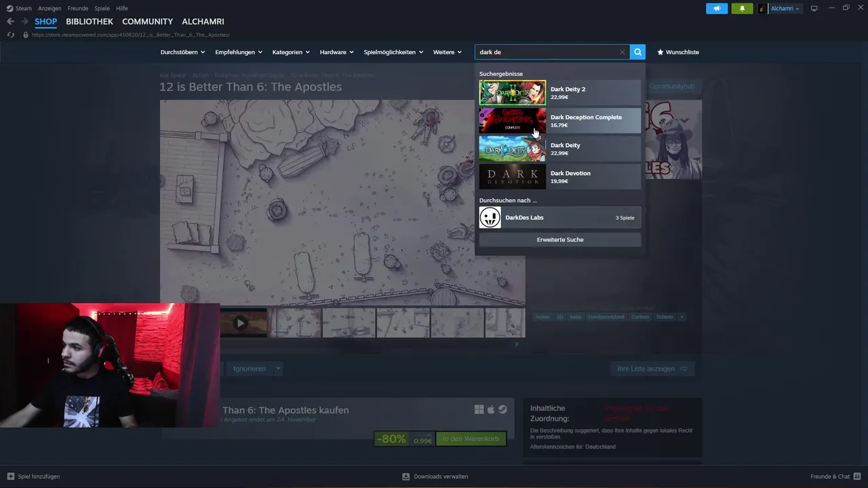
Task: Click In den Warenkorb button
Action: (471, 439)
